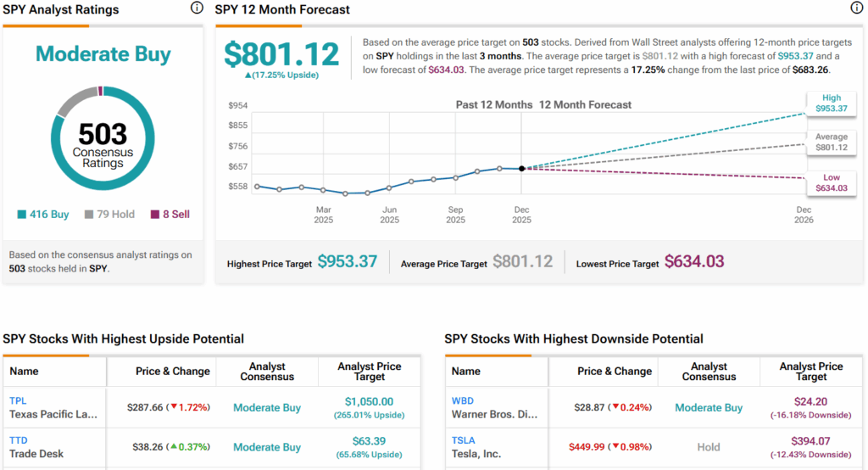Click the Price & Change header in downside table
Screen dimensions: 868x470
[614, 372]
